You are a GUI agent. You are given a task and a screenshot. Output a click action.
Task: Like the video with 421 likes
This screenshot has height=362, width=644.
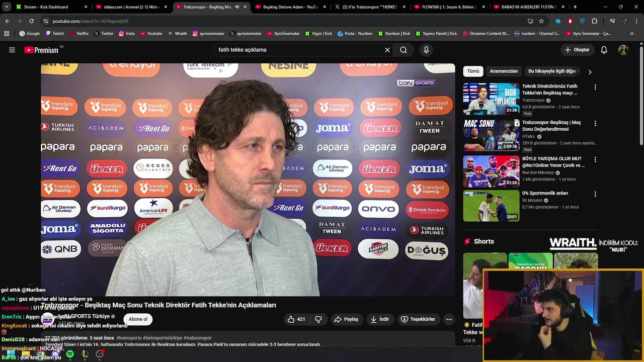click(x=296, y=319)
